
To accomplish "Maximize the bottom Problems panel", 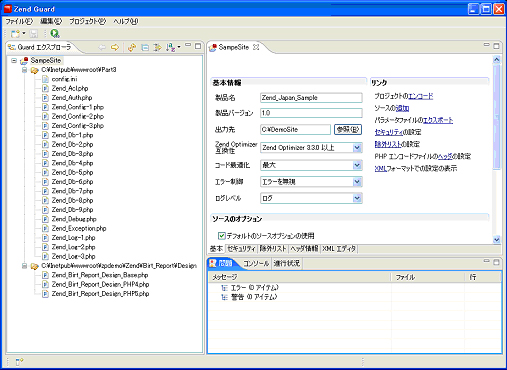I will point(496,262).
